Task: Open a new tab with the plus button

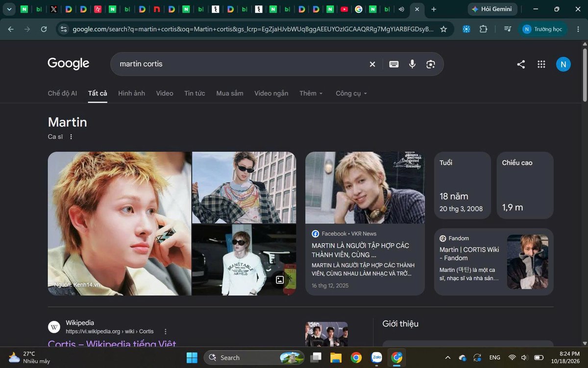Action: [434, 9]
